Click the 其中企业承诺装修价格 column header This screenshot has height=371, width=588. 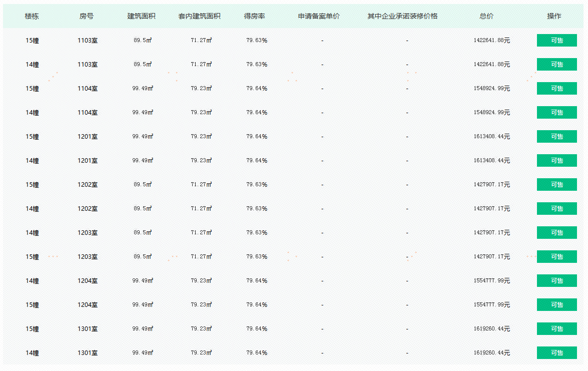click(x=402, y=16)
